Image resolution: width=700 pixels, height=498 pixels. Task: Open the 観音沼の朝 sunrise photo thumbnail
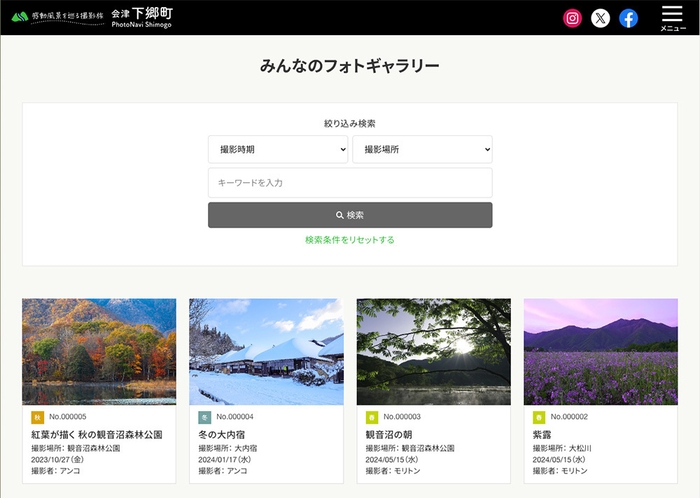click(x=433, y=351)
